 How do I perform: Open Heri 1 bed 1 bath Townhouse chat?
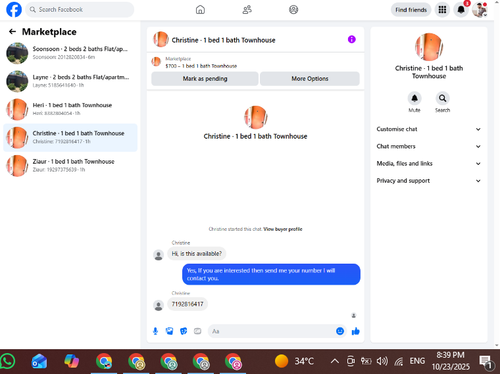point(70,109)
